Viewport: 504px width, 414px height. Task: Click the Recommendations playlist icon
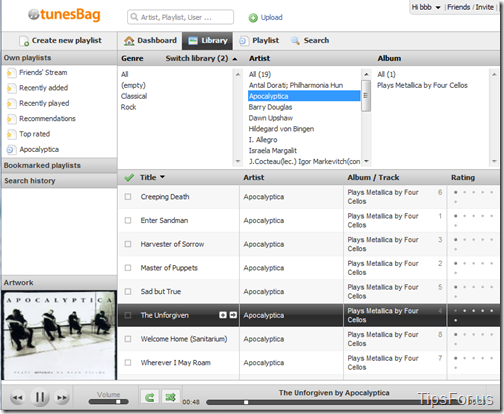[11, 119]
